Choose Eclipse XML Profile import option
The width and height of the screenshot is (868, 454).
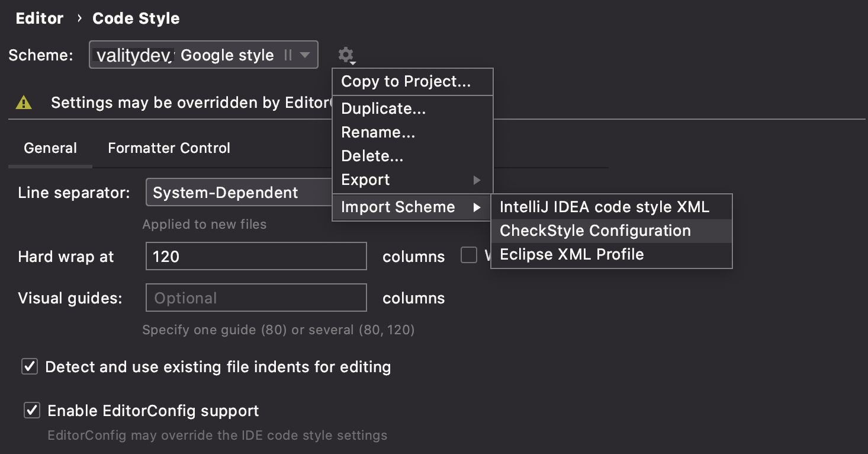pyautogui.click(x=612, y=255)
